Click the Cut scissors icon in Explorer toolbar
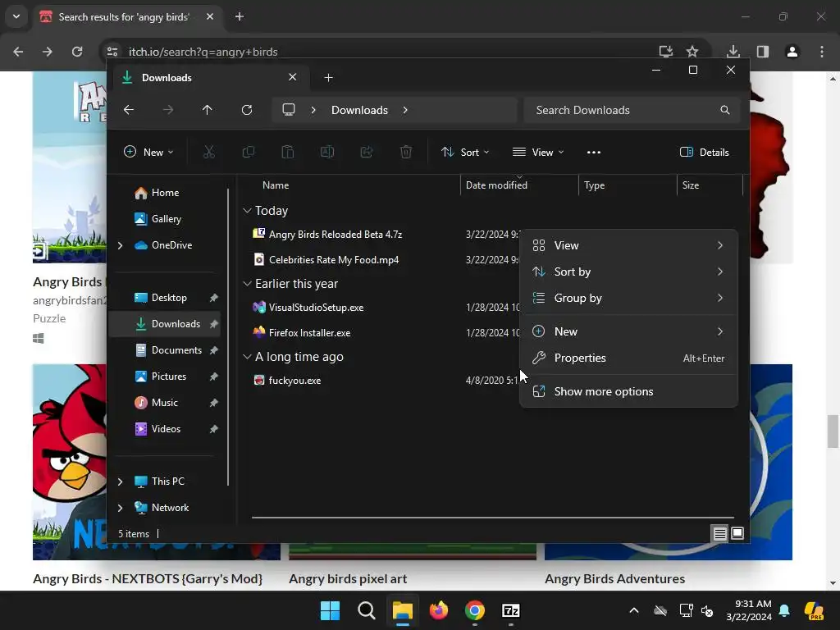This screenshot has height=630, width=840. pyautogui.click(x=209, y=152)
